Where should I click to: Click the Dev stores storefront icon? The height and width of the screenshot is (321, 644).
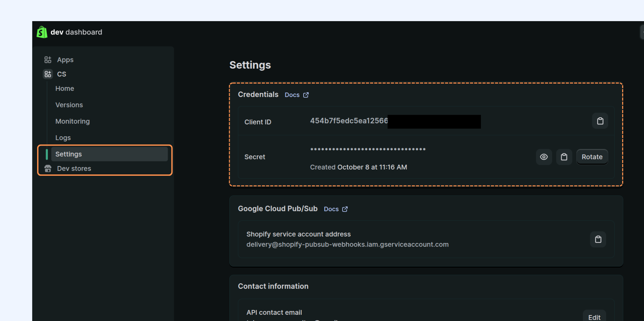[x=48, y=168]
